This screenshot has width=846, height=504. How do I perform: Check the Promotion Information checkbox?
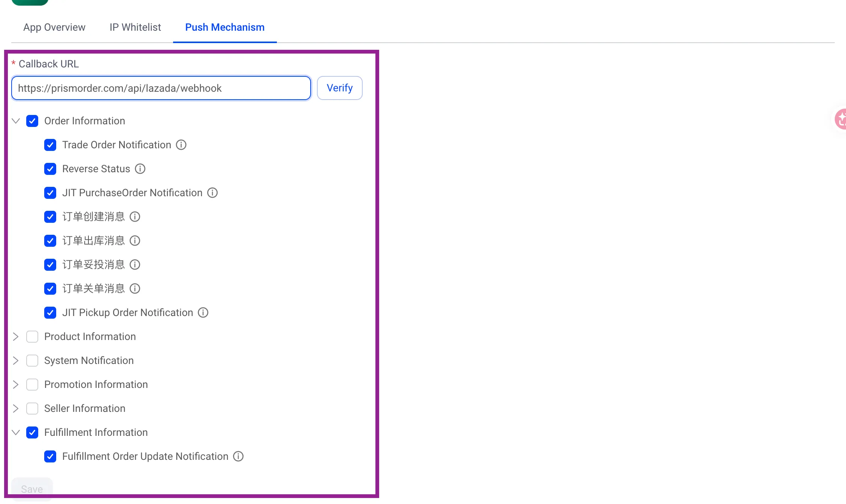pyautogui.click(x=32, y=385)
